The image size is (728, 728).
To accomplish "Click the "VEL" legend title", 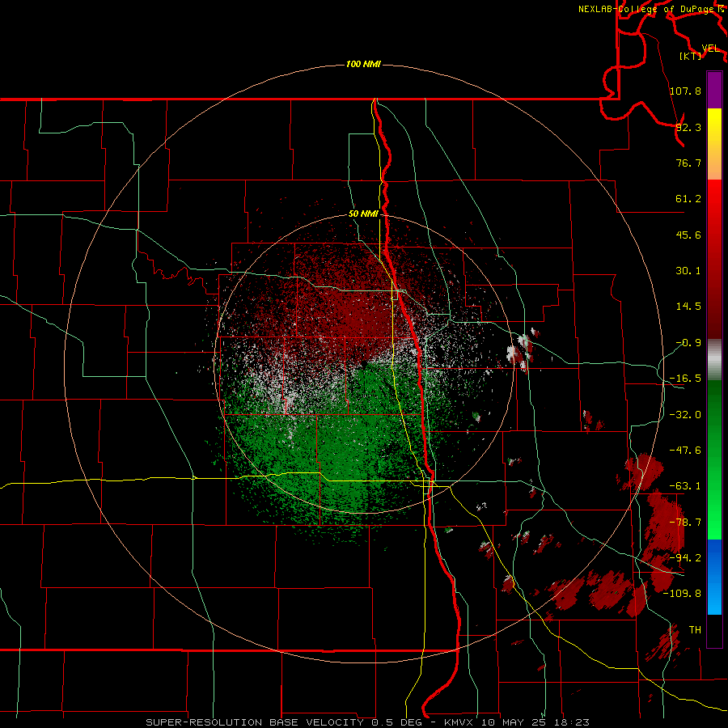I will click(x=710, y=49).
